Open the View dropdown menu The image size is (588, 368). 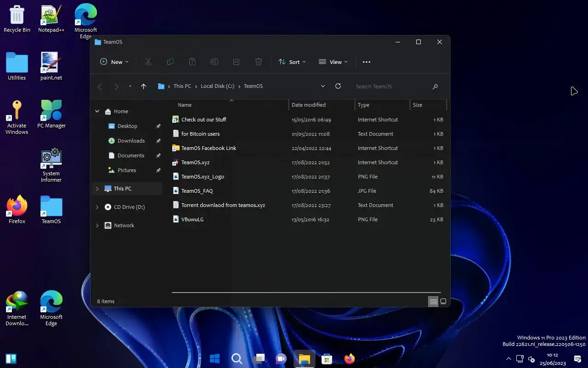tap(333, 62)
